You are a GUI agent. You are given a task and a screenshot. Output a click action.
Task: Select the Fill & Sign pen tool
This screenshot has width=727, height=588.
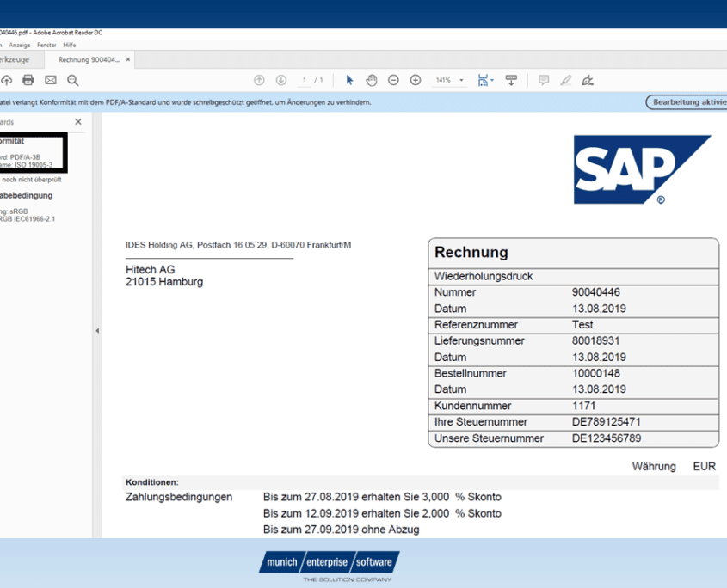click(565, 80)
